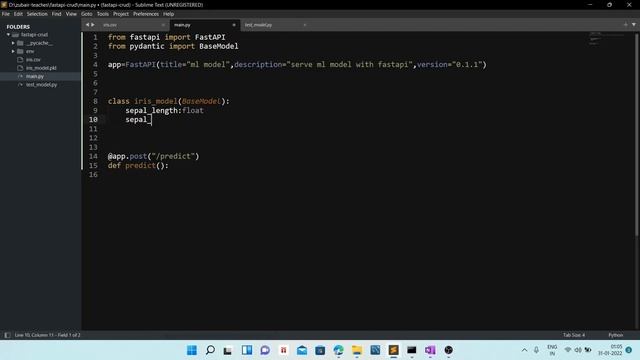Open the Selection menu

tap(37, 14)
